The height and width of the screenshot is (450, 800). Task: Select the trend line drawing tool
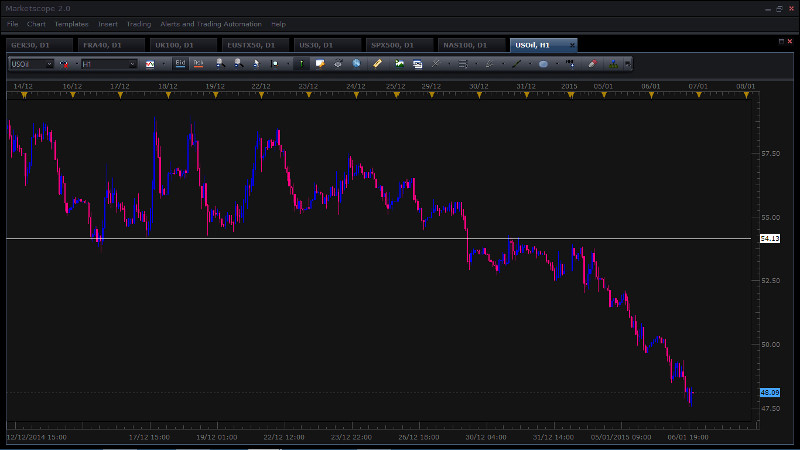pyautogui.click(x=516, y=64)
